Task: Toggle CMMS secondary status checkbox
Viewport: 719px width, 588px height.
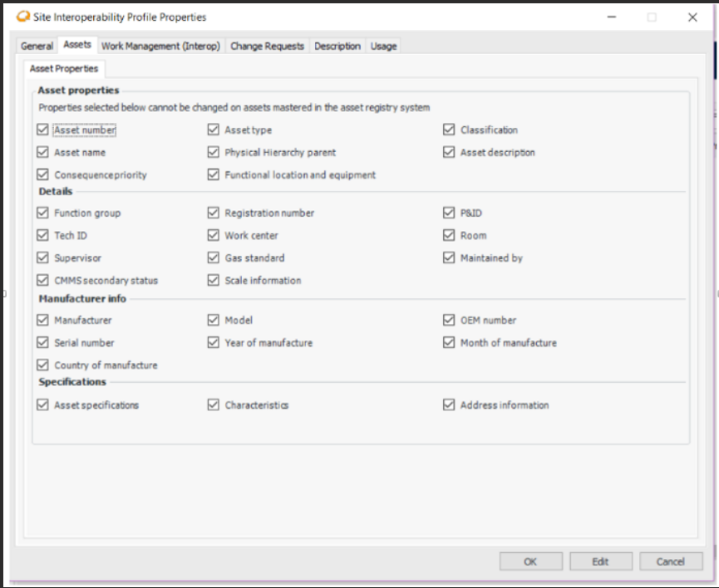Action: point(42,280)
